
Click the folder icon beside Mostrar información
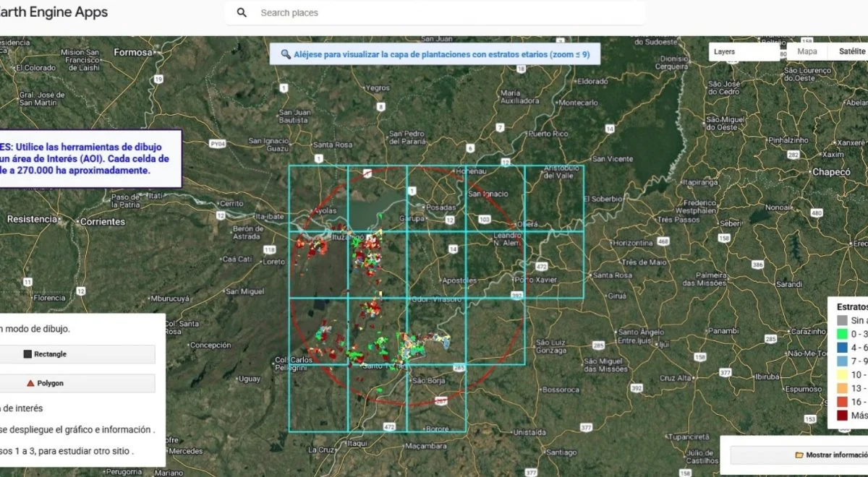(x=799, y=455)
